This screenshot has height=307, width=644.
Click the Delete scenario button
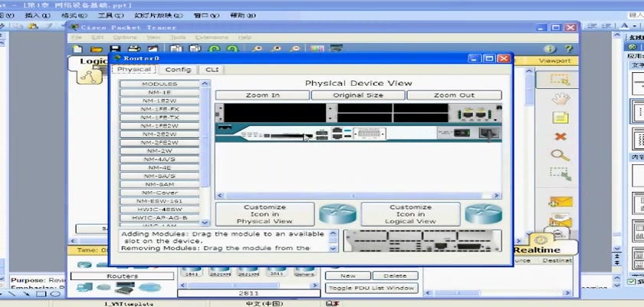(395, 276)
